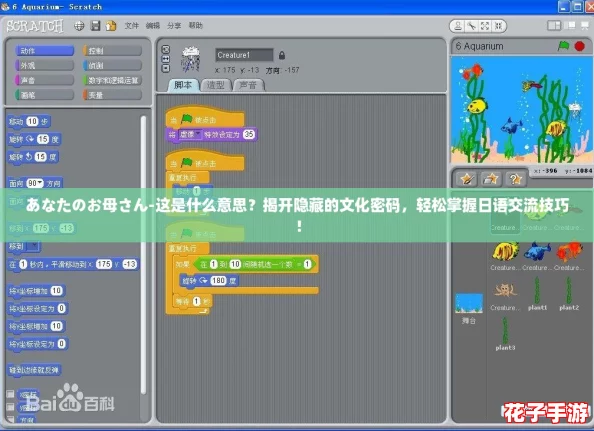Open the 编辑 menu
Screen dimensions: 594x431
click(x=153, y=26)
